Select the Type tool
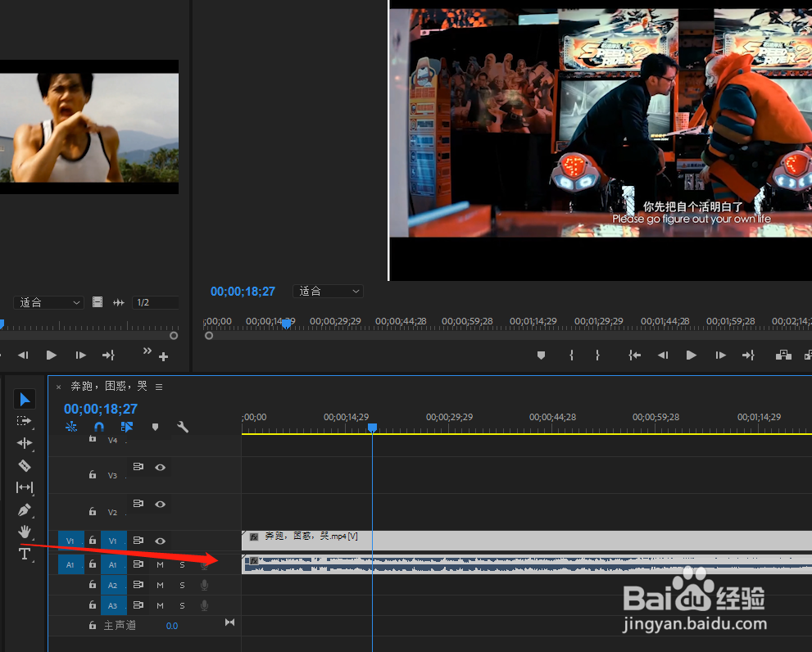This screenshot has width=812, height=652. [25, 555]
